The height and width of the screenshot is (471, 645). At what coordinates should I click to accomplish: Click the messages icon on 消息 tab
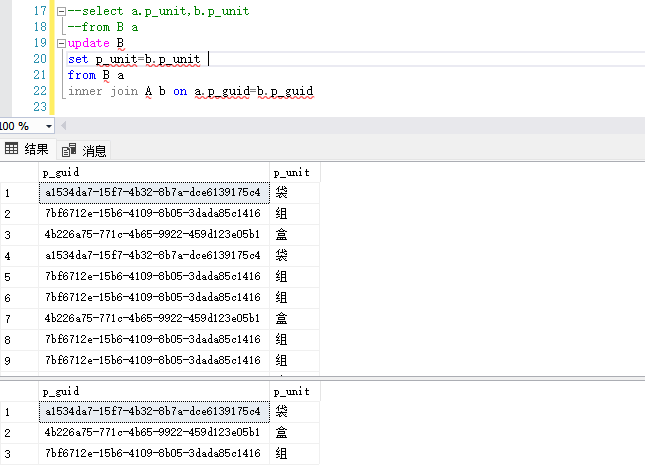(69, 150)
